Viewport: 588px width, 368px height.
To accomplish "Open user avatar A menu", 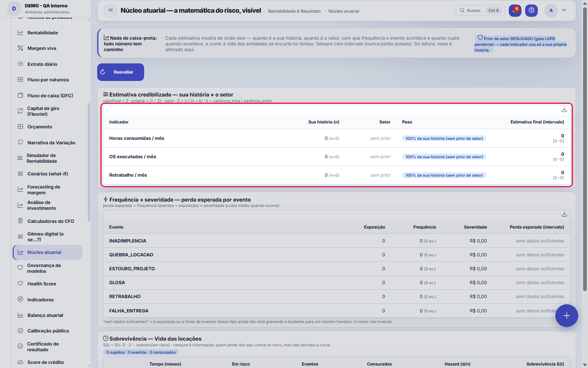I will [551, 11].
